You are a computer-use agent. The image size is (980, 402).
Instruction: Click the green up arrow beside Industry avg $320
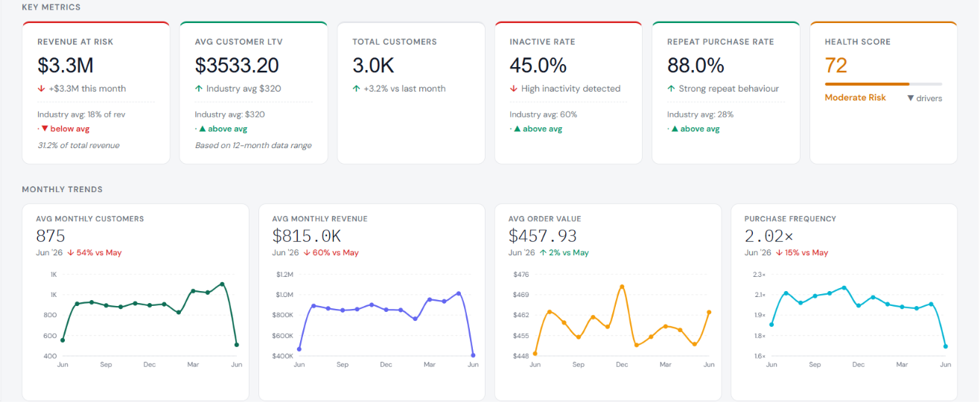point(198,89)
